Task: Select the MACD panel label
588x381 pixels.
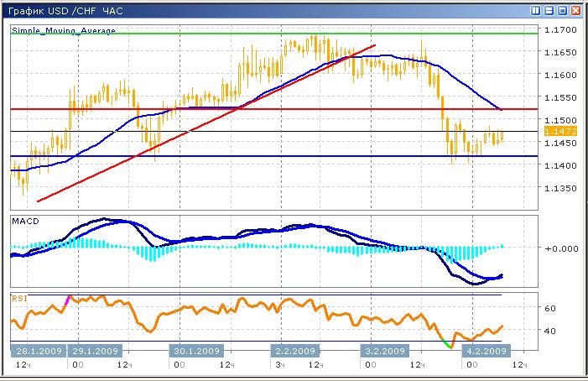Action: click(23, 220)
